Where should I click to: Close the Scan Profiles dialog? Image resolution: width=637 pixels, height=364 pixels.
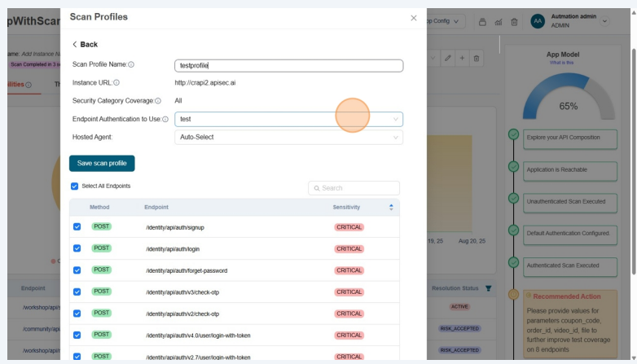tap(413, 17)
